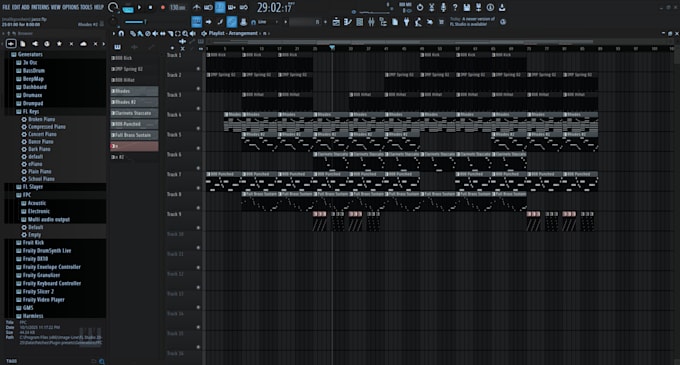Open the browser cloud icon tab

click(x=83, y=44)
